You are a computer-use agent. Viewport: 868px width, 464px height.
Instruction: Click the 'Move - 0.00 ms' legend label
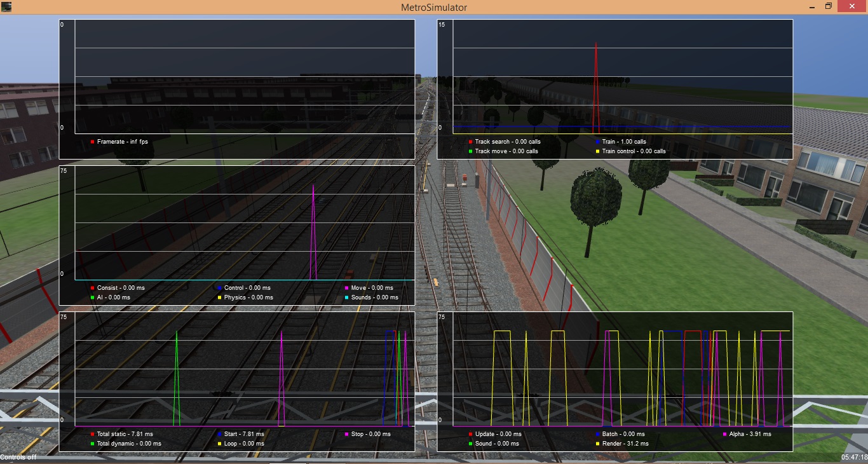coord(372,288)
